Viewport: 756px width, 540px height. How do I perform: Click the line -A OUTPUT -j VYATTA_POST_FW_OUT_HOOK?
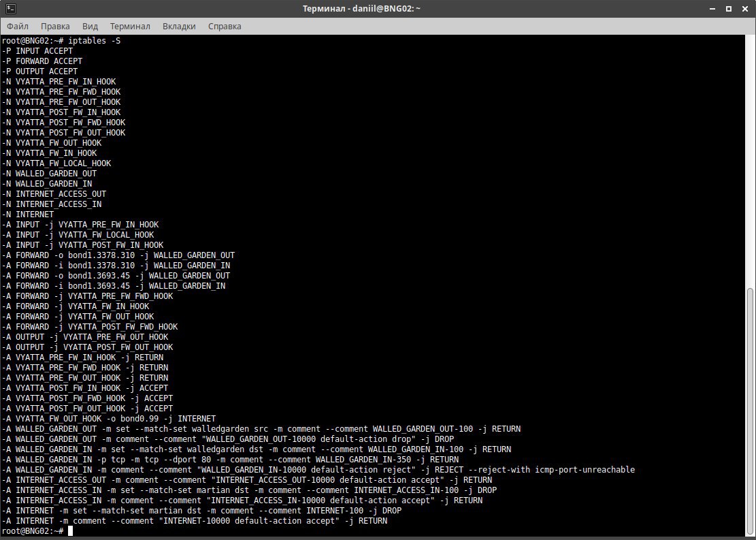pyautogui.click(x=87, y=347)
